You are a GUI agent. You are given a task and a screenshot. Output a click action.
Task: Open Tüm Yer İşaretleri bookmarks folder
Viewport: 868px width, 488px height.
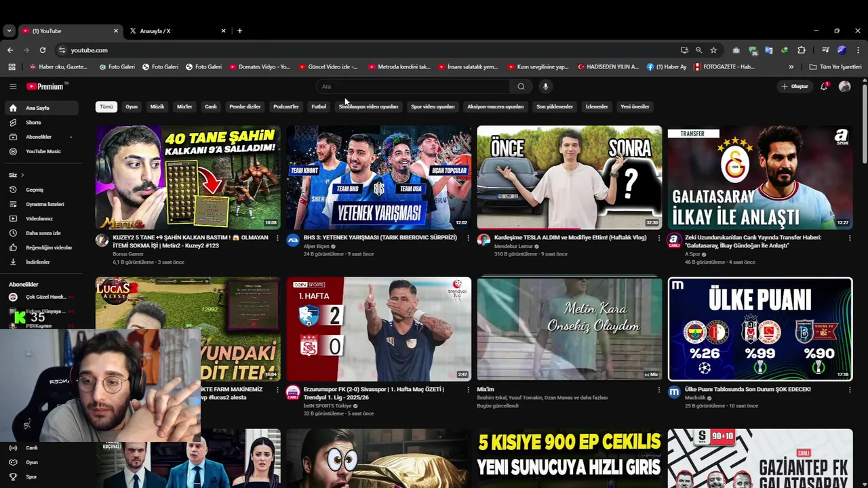click(x=835, y=67)
